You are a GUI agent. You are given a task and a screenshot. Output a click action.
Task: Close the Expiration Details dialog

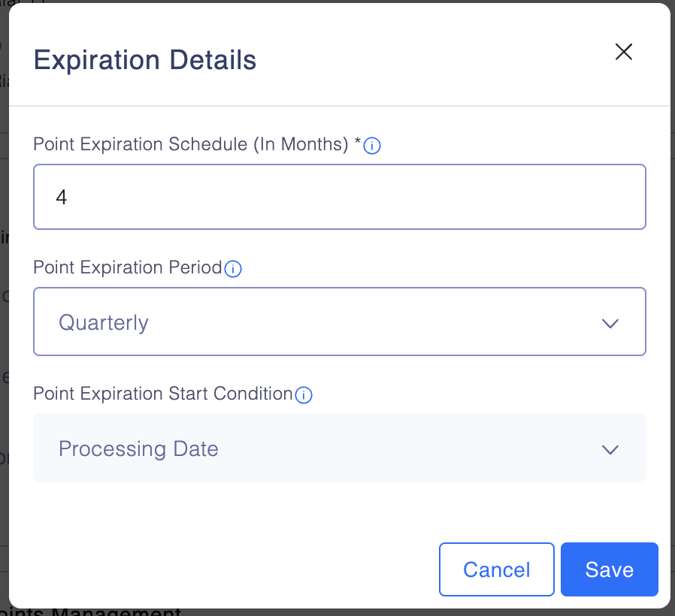coord(624,52)
